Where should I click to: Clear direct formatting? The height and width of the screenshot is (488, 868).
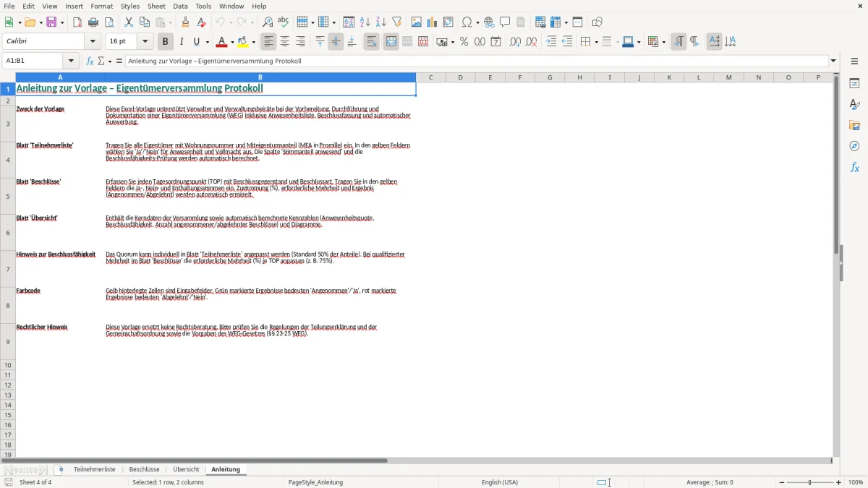tap(202, 22)
